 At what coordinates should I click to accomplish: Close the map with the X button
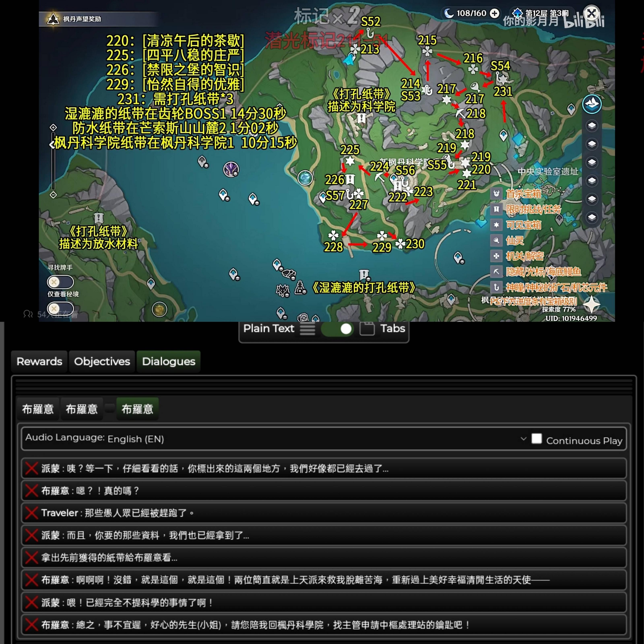point(592,14)
